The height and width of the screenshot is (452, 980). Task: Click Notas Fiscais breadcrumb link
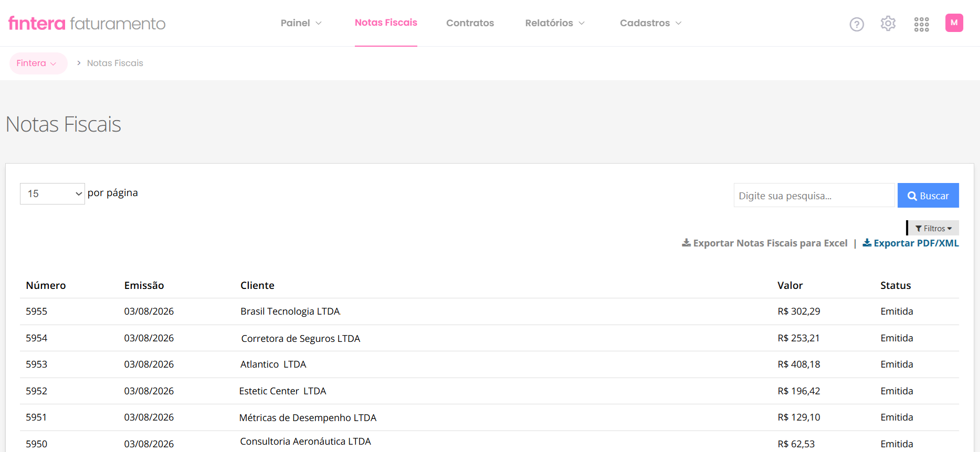[115, 63]
